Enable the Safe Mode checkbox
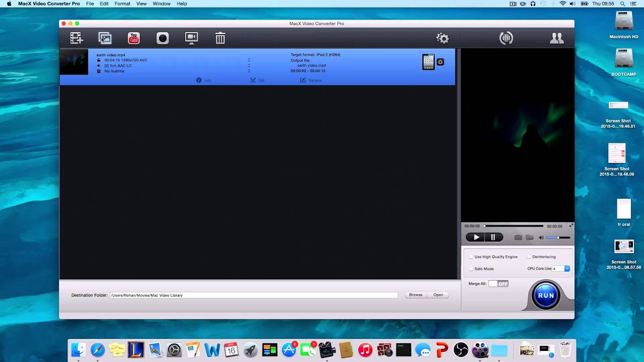The width and height of the screenshot is (644, 362). (471, 269)
